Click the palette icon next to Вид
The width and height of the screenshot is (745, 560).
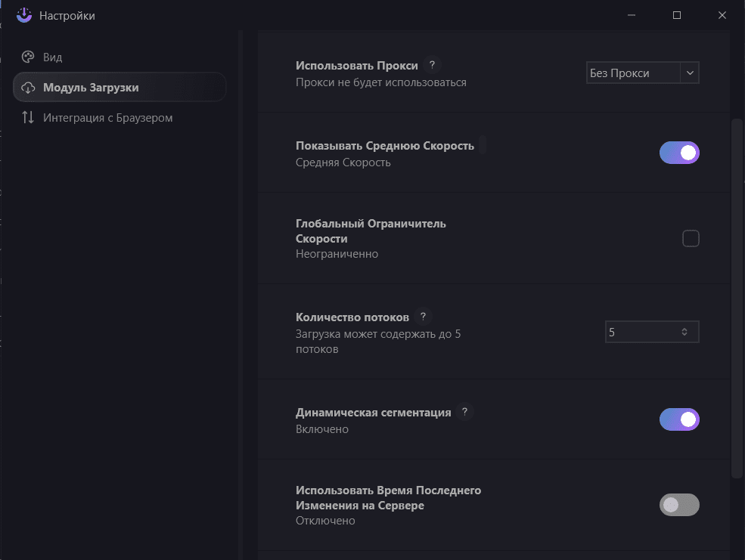tap(28, 57)
